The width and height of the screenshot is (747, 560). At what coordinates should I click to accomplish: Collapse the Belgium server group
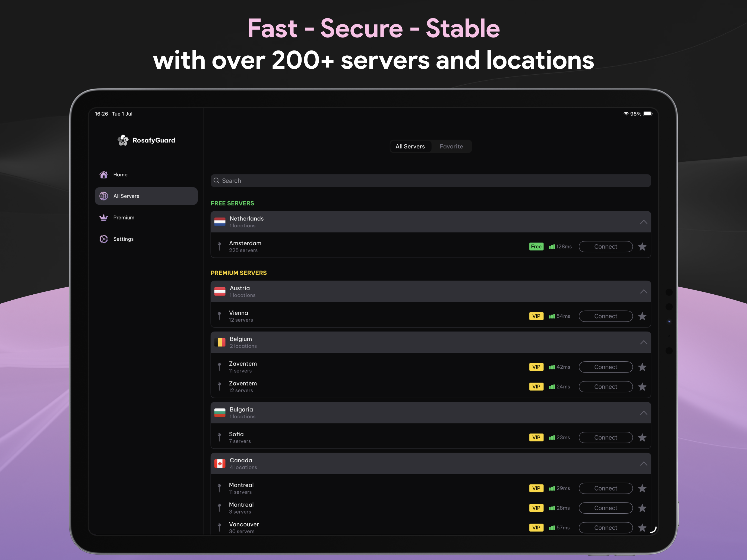(644, 342)
